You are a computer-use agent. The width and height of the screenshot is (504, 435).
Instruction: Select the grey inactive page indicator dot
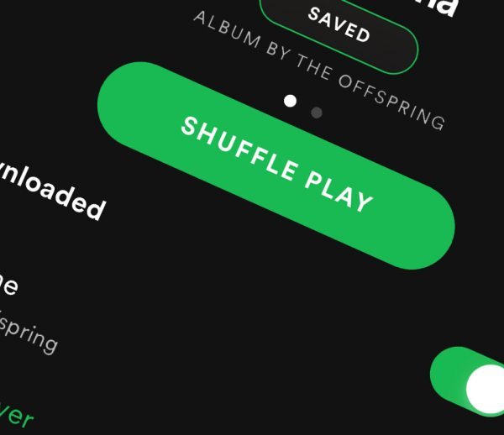[317, 113]
